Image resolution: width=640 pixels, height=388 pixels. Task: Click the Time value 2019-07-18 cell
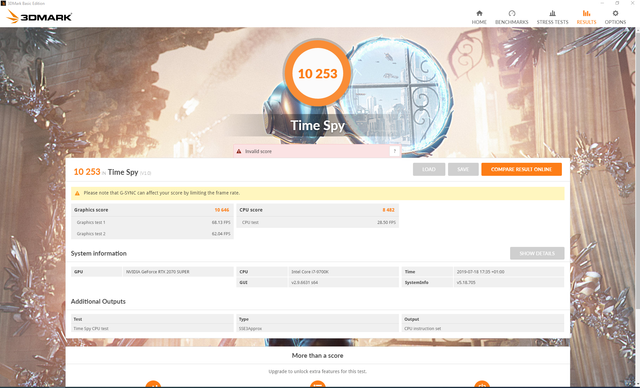pos(509,272)
